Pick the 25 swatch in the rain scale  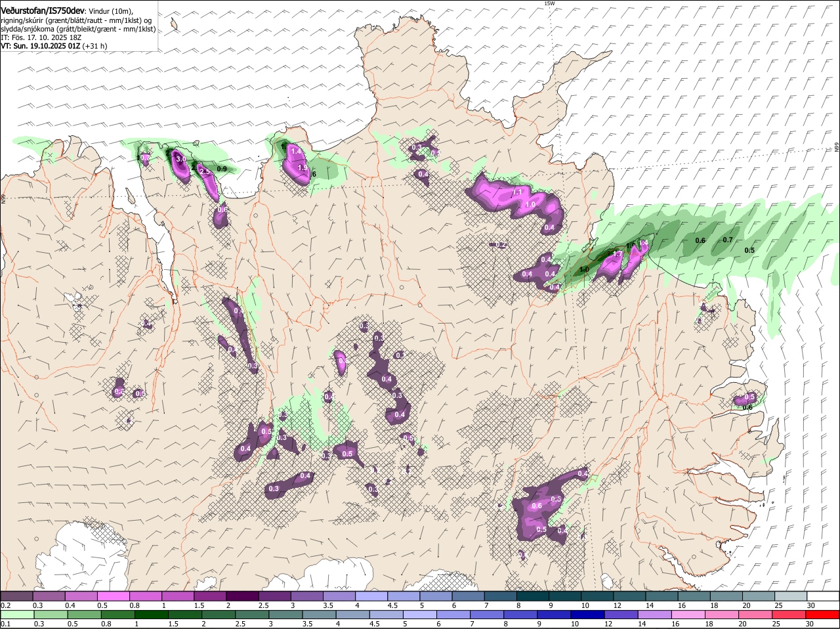(x=789, y=615)
